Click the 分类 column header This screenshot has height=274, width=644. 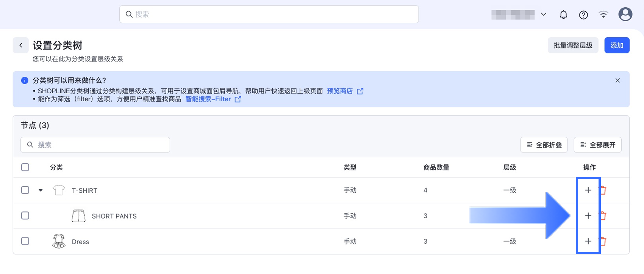[56, 167]
